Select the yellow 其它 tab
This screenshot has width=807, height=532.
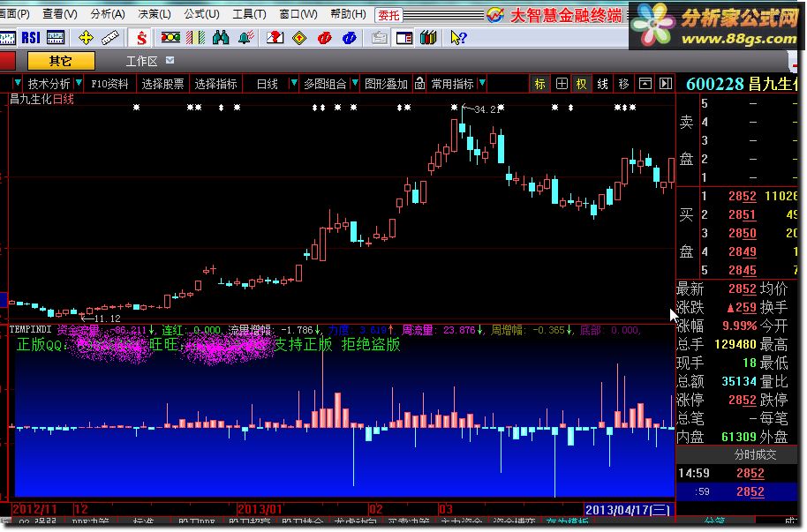tap(61, 61)
